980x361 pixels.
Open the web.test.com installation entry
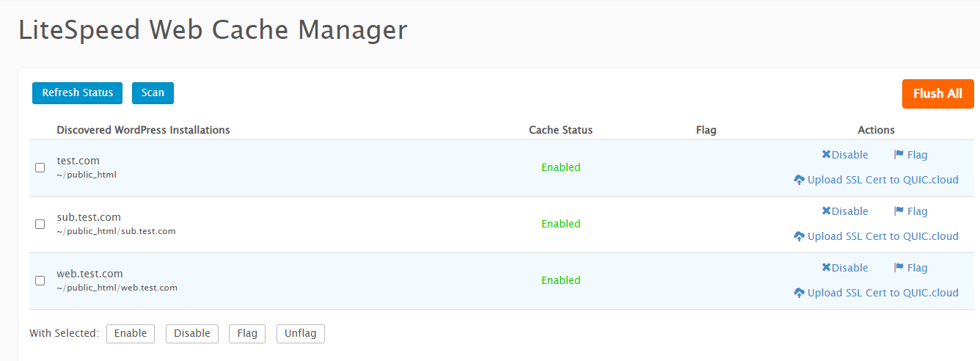click(89, 274)
